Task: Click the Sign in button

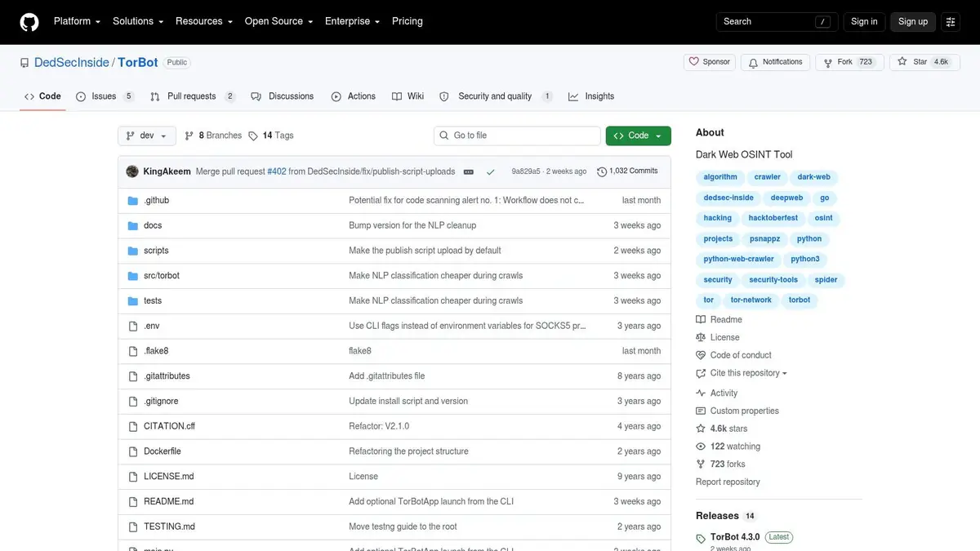Action: click(864, 22)
